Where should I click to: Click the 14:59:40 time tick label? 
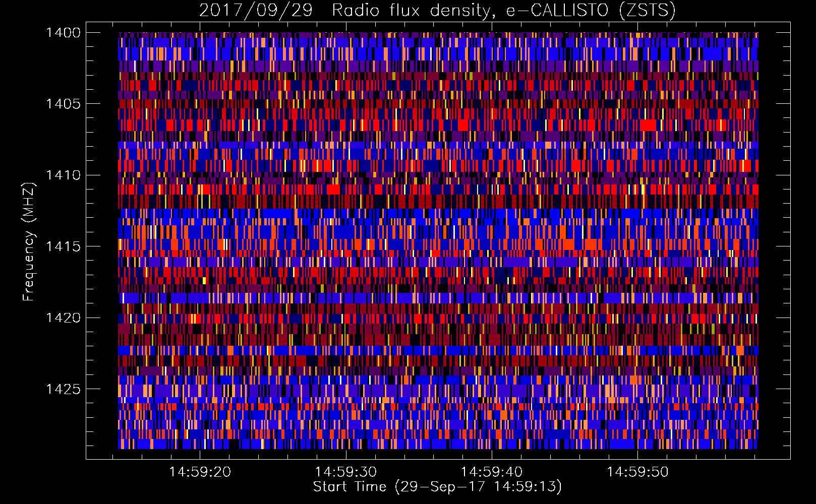pyautogui.click(x=492, y=472)
